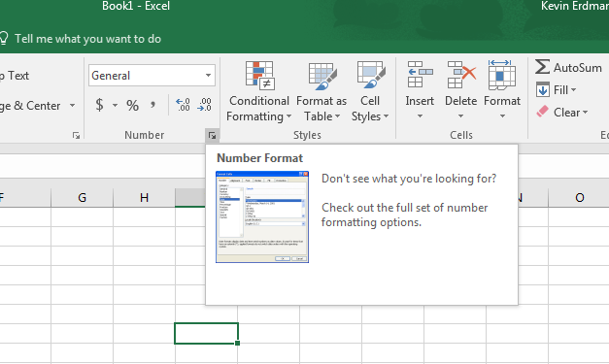
Task: Open Alignment settings dialog launcher
Action: pos(76,136)
